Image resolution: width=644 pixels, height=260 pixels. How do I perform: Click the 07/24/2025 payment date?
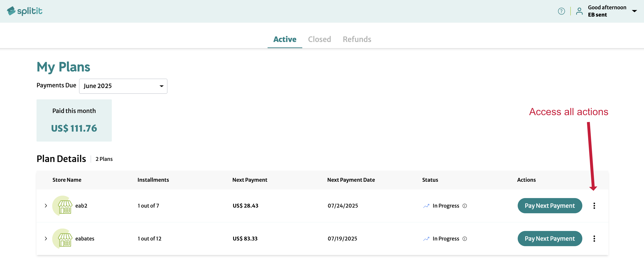click(343, 206)
